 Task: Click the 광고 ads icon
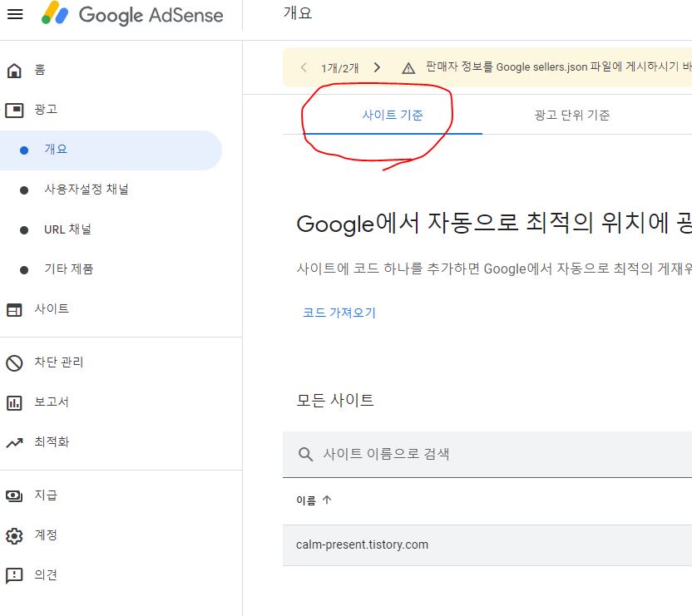(14, 110)
